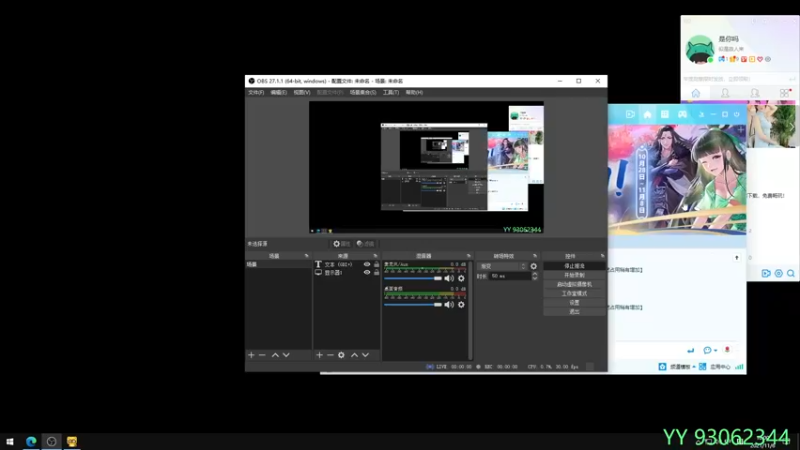Open the apps grid tab in YY contacts window
The image size is (800, 450).
(x=785, y=93)
